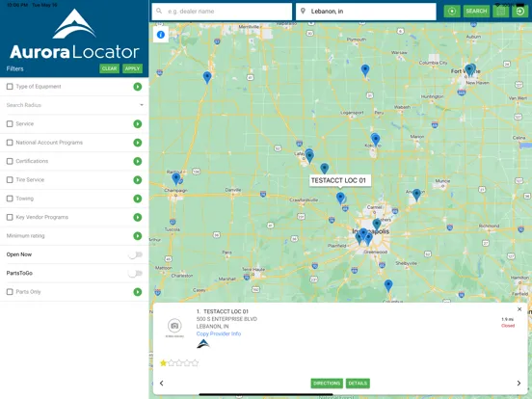532x399 pixels.
Task: Click the TESTACCT LOC 01 map label
Action: point(340,180)
